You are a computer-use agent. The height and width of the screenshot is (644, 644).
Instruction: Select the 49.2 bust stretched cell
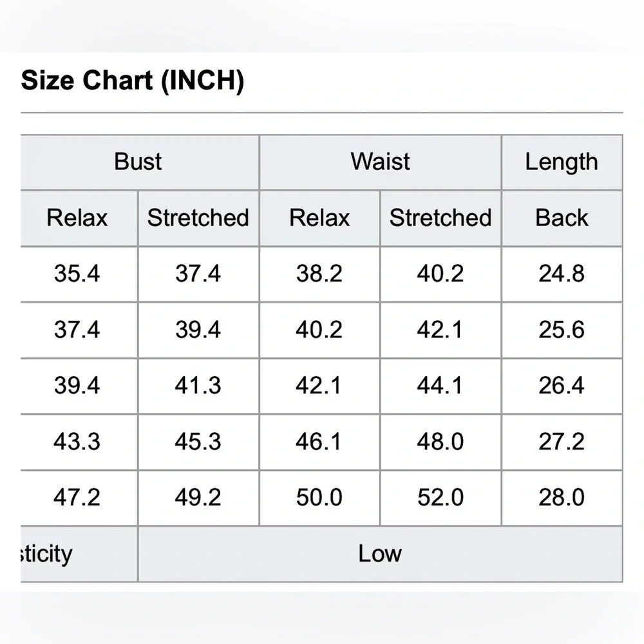click(198, 498)
